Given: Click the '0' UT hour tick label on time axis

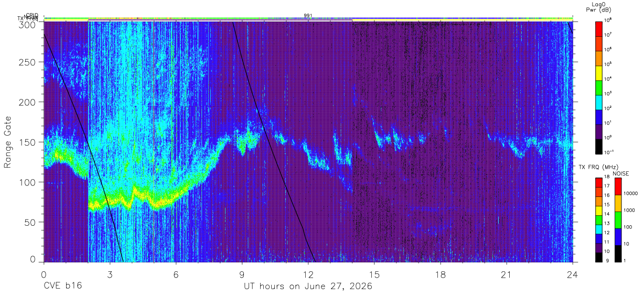Looking at the screenshot, I should [x=44, y=274].
